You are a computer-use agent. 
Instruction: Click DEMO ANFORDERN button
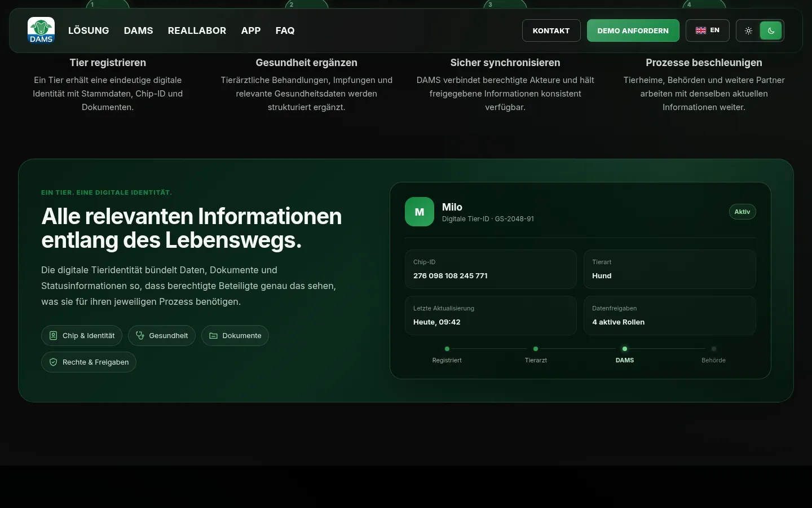(x=633, y=30)
